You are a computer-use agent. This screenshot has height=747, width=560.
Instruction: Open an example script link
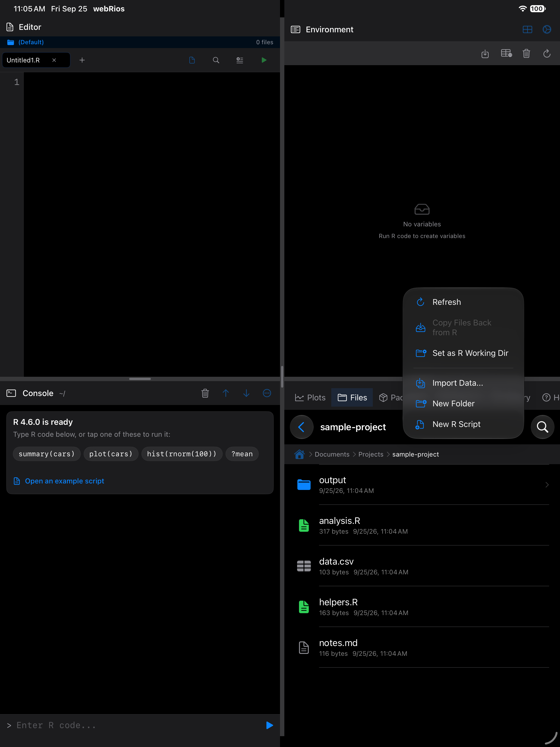point(59,481)
